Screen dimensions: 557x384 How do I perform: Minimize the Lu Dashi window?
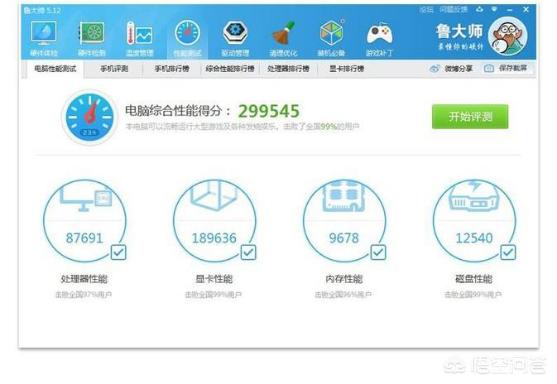point(510,10)
